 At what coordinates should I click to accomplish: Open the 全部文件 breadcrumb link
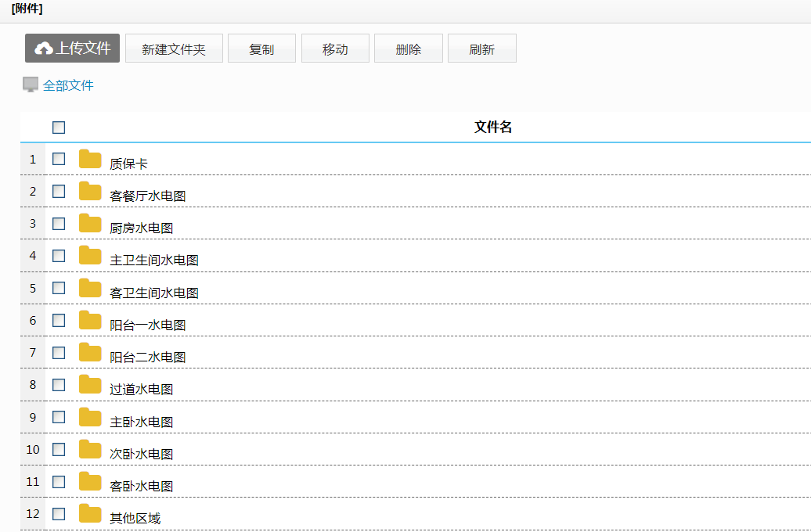[x=68, y=85]
